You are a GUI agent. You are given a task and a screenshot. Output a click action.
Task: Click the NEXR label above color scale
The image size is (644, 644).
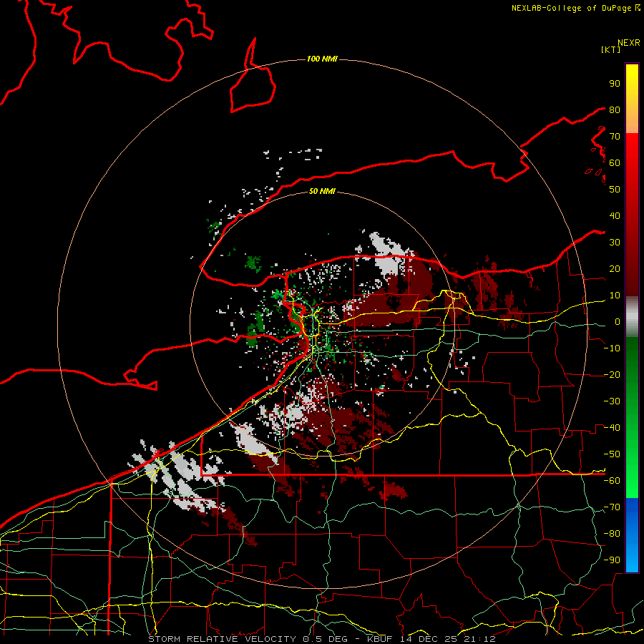[629, 43]
